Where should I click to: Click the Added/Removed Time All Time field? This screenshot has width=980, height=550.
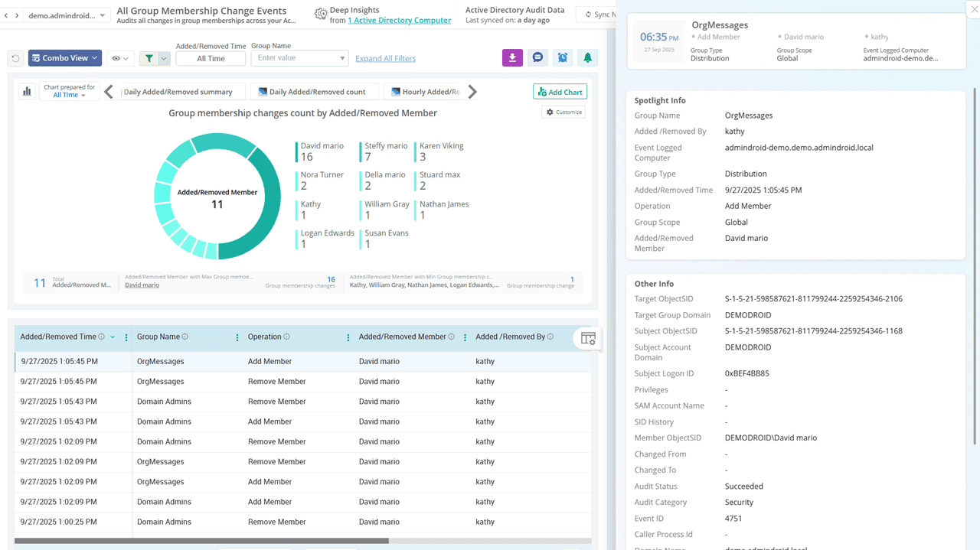(x=211, y=59)
